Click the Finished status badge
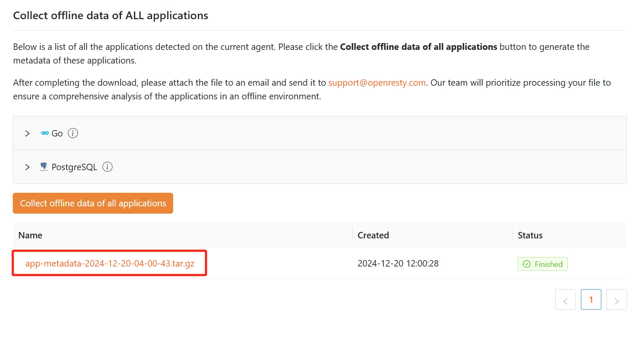Viewport: 644px width, 342px height. point(542,264)
